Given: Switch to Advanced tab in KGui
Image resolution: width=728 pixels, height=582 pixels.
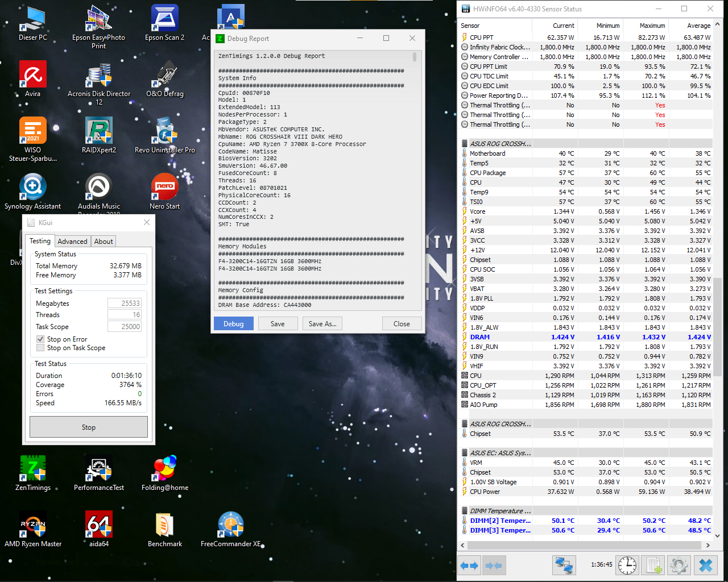Looking at the screenshot, I should tap(72, 242).
